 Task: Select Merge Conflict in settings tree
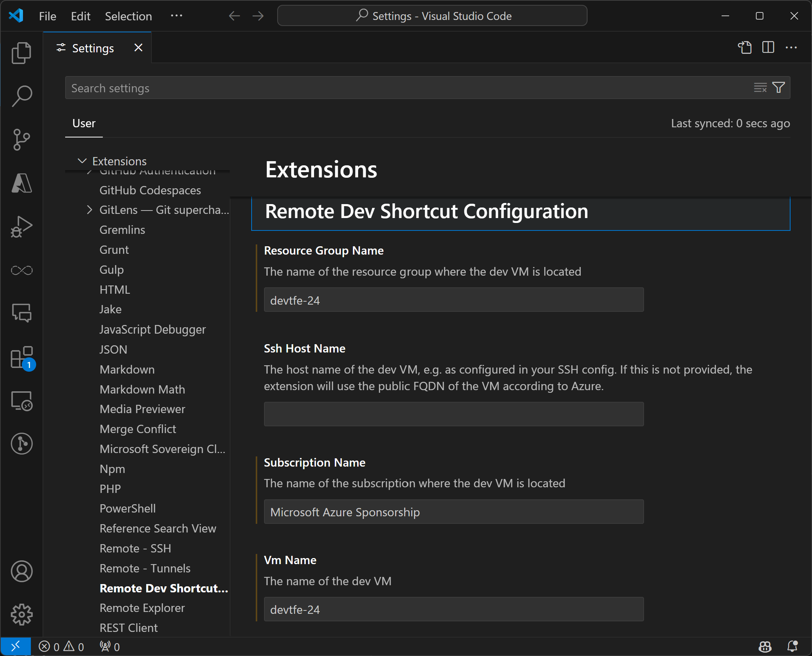click(x=137, y=429)
